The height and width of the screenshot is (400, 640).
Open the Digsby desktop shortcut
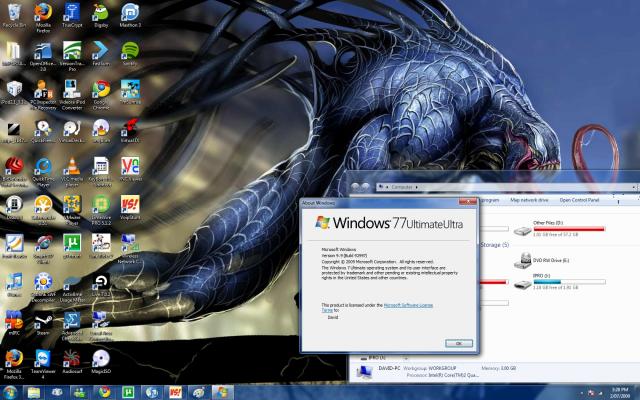(101, 15)
